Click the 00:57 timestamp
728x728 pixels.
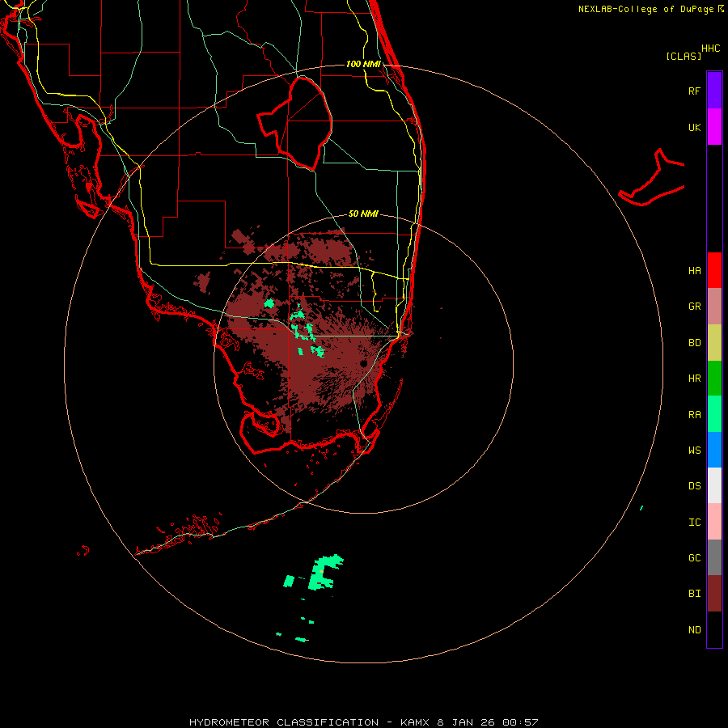click(x=519, y=722)
